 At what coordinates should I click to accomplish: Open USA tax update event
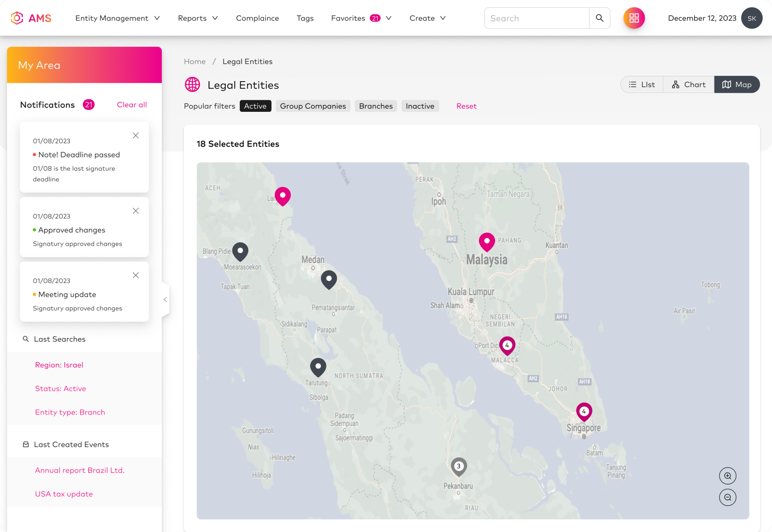[x=64, y=494]
